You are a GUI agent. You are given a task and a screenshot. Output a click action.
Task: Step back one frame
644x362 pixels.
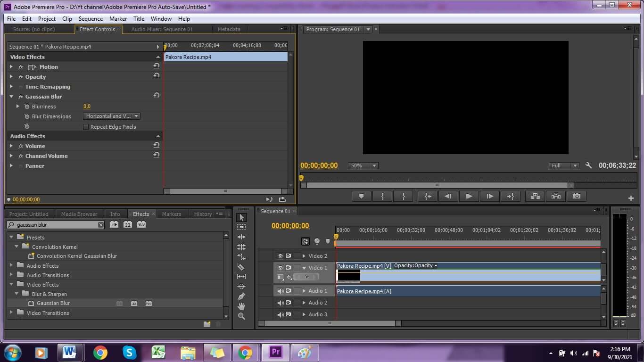tap(448, 196)
